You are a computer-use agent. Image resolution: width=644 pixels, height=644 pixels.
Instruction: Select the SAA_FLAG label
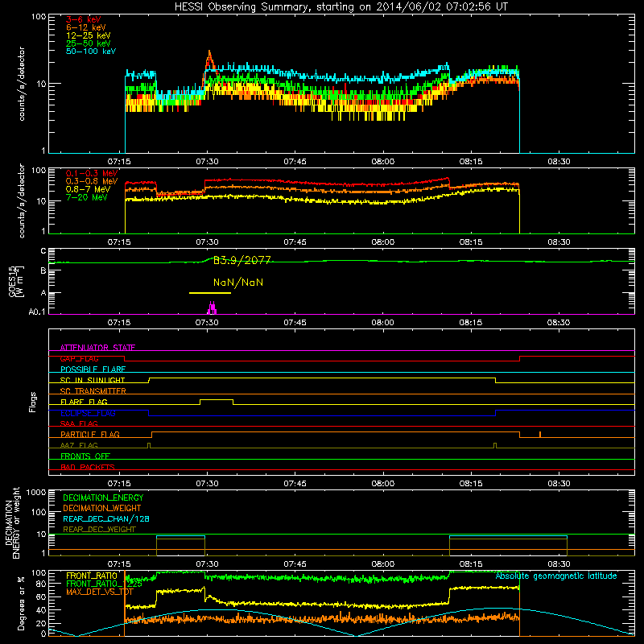tap(79, 423)
